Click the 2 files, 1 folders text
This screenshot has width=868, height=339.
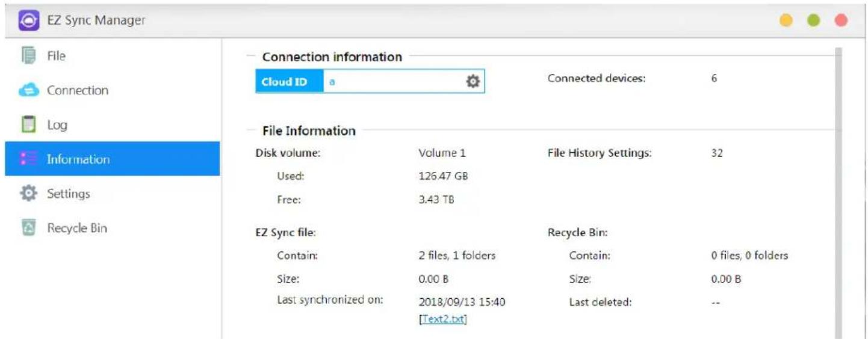pyautogui.click(x=457, y=255)
